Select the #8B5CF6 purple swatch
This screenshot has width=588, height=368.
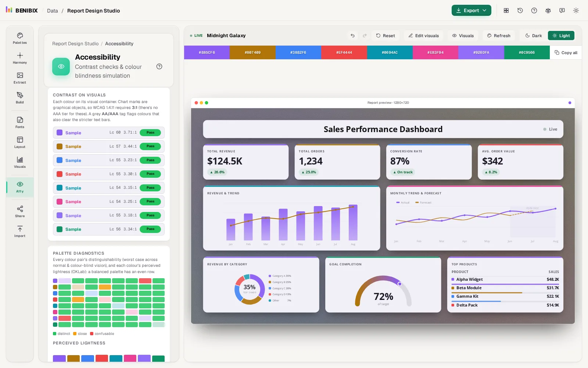[x=207, y=53]
